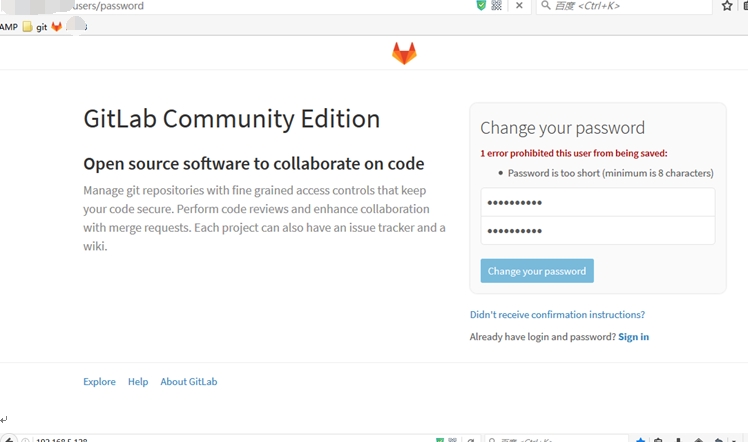The height and width of the screenshot is (442, 748).
Task: Open the git folder bookmark
Action: [35, 27]
